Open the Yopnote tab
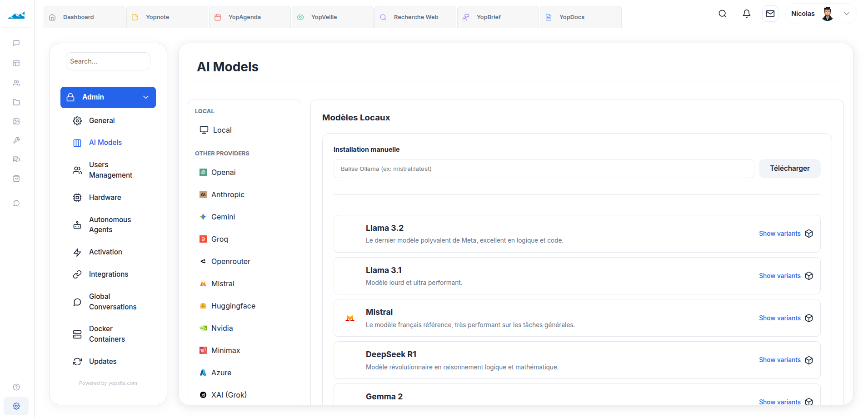The width and height of the screenshot is (868, 418). [x=167, y=17]
